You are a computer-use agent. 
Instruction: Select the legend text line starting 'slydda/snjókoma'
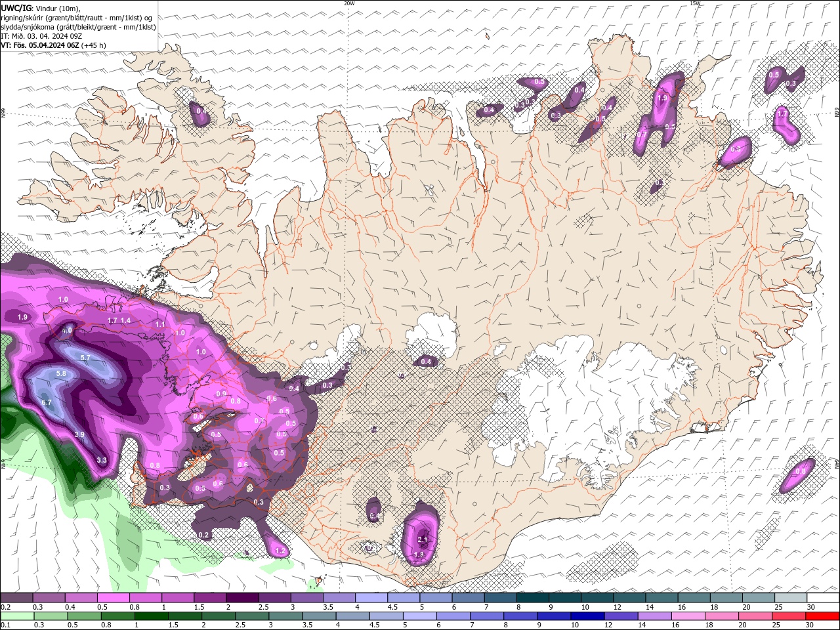pyautogui.click(x=79, y=27)
